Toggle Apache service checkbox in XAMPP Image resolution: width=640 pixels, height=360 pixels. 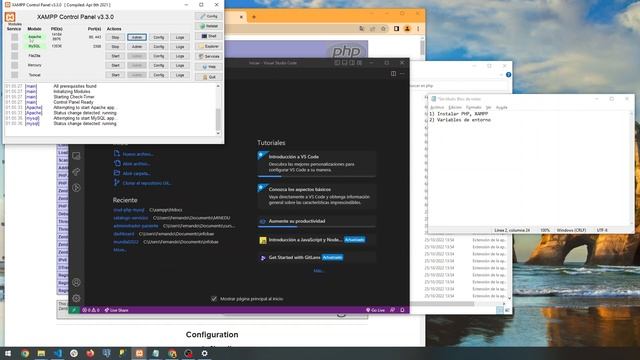15,37
